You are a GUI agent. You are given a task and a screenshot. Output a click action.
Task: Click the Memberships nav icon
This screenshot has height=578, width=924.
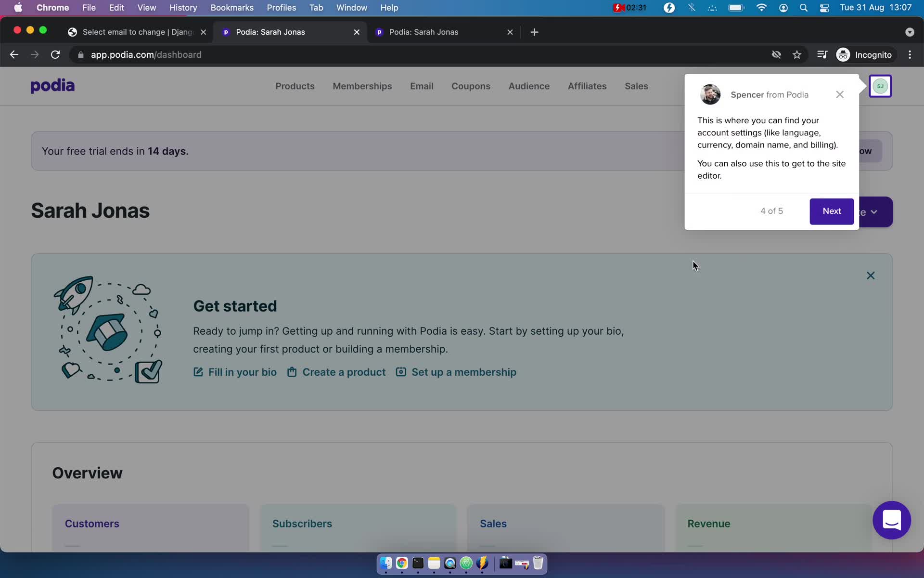[362, 86]
